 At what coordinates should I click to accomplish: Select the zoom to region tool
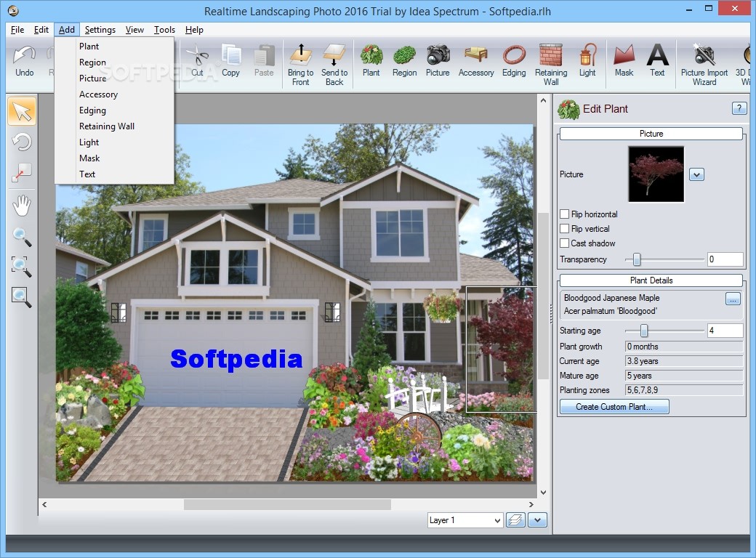point(22,267)
